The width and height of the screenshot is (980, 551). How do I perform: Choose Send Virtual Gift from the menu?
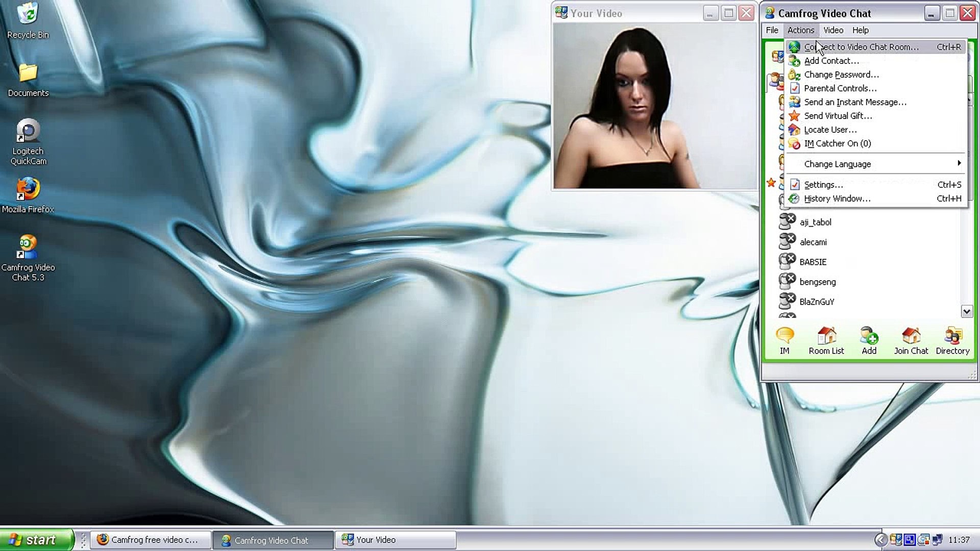838,116
